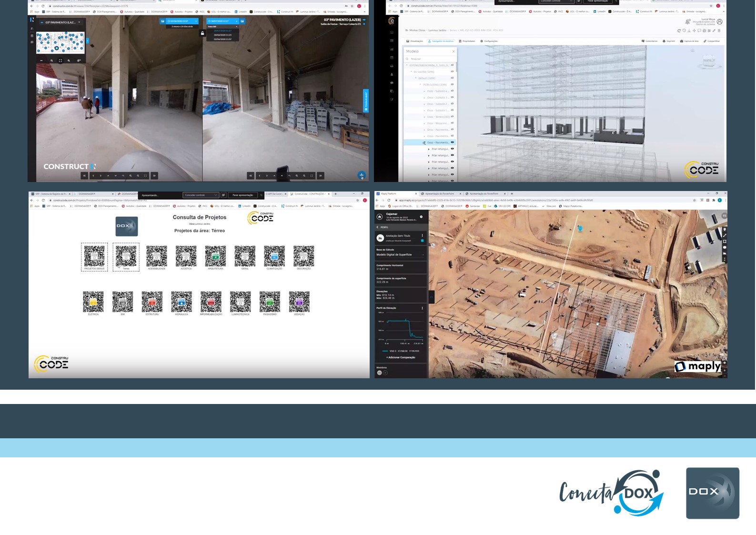Select 30/06/2020 11:23 in date list
756x535 pixels.
click(x=222, y=35)
